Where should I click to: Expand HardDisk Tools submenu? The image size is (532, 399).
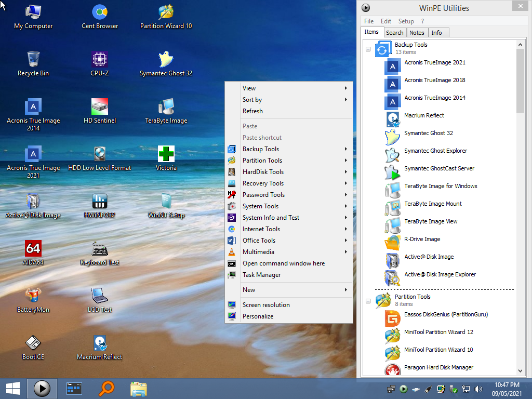tap(289, 172)
